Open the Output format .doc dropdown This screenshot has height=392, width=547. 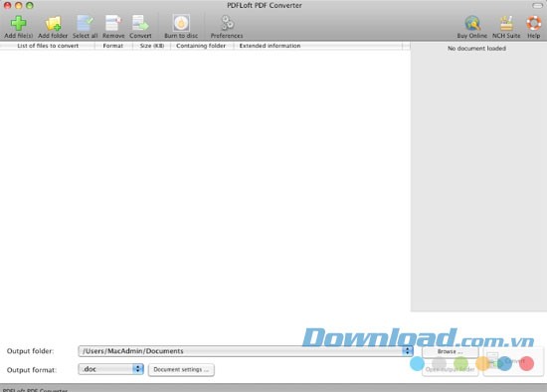[111, 369]
